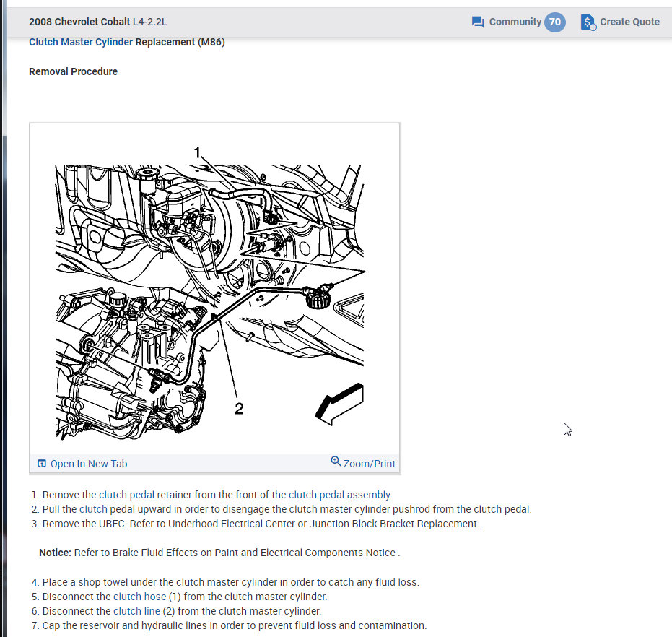
Task: Click the Open In New Tab link
Action: coord(89,464)
